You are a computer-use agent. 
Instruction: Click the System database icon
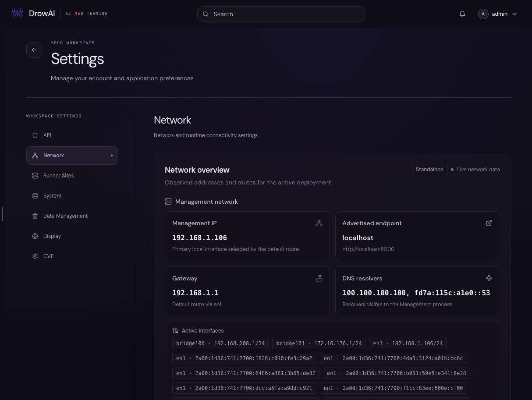pos(35,196)
